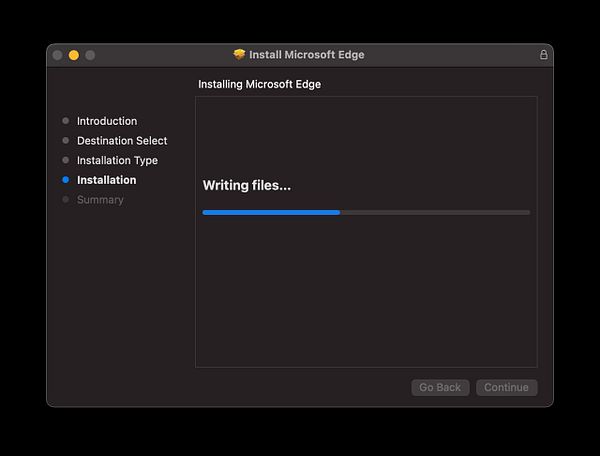Image resolution: width=600 pixels, height=456 pixels.
Task: Select the Introduction step label
Action: point(107,121)
